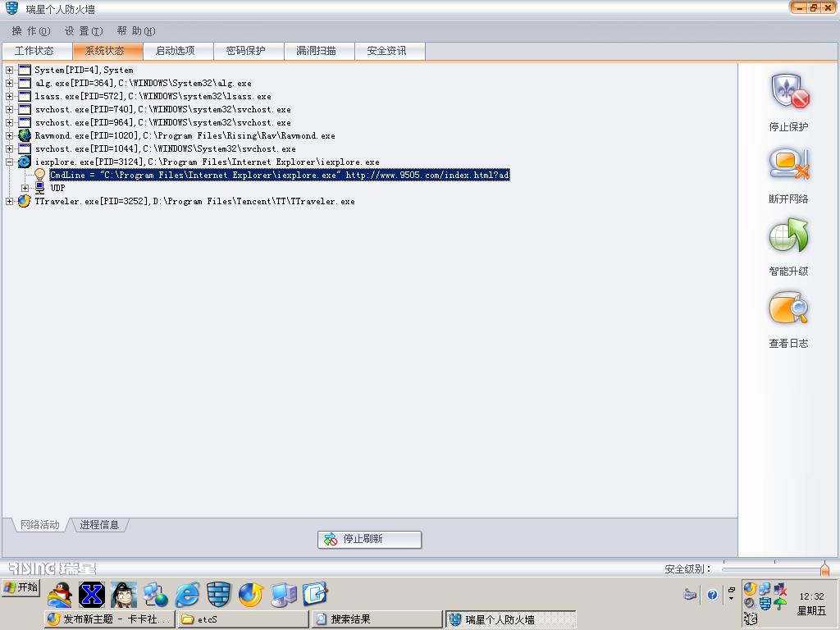Click the green umbrella tray icon

(x=781, y=605)
